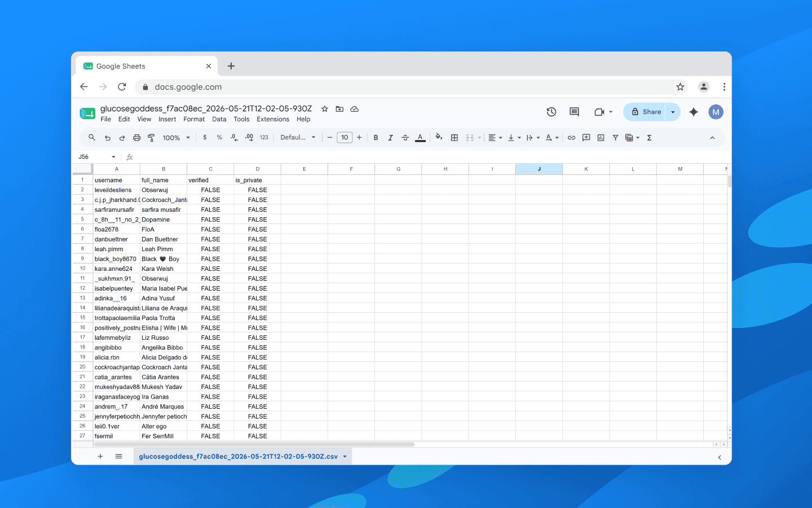Image resolution: width=812 pixels, height=508 pixels.
Task: Open the Format menu
Action: click(194, 119)
